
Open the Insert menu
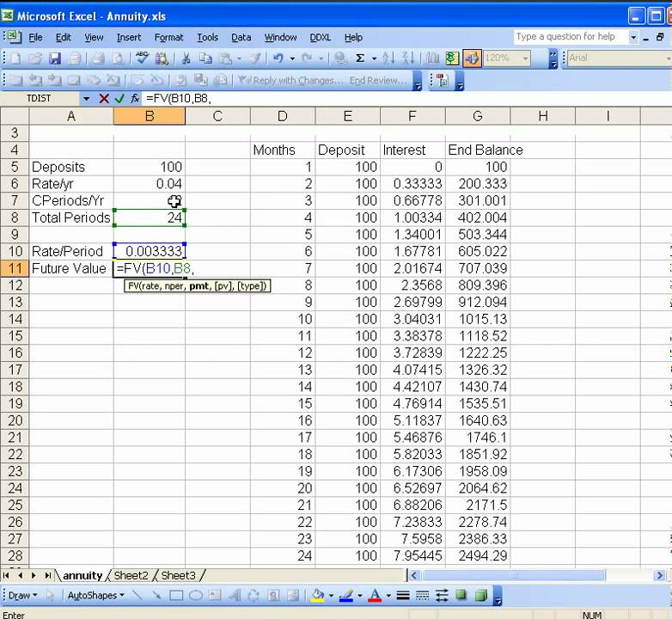pos(129,38)
